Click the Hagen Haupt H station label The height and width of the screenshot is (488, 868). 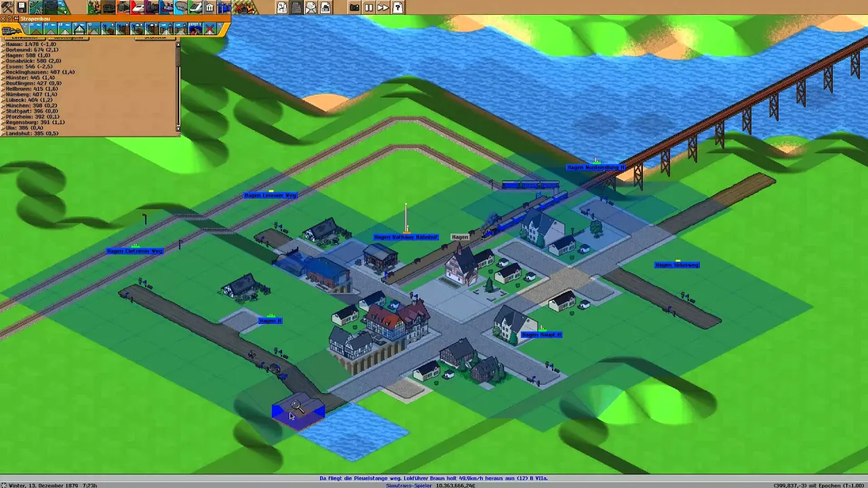coord(541,335)
